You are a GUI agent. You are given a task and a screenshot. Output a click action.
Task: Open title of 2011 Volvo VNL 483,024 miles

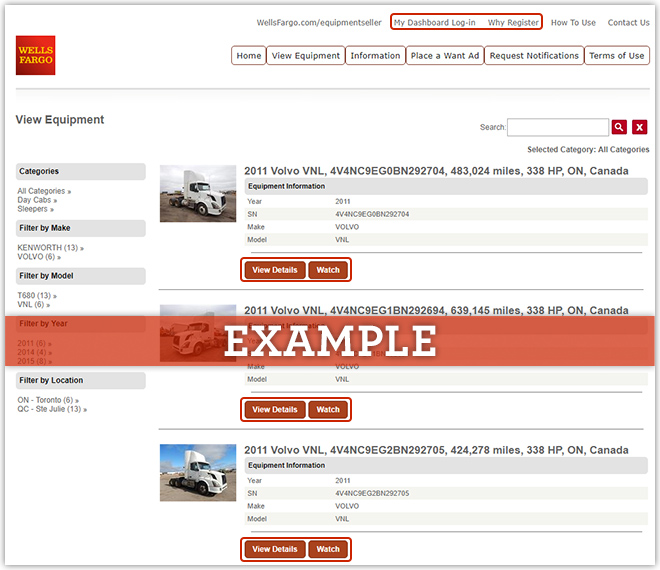click(x=436, y=171)
